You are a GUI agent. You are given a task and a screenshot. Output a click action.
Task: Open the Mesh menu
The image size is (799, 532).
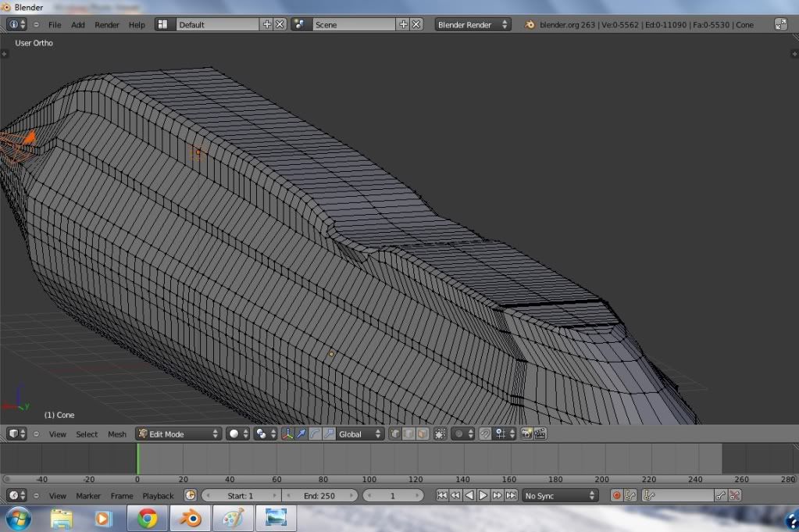click(116, 434)
